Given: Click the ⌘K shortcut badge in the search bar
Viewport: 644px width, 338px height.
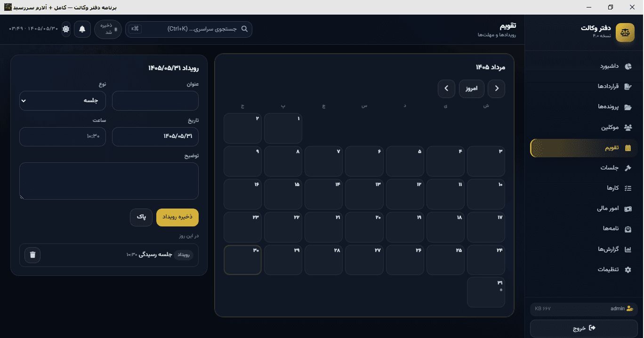Looking at the screenshot, I should click(x=135, y=29).
